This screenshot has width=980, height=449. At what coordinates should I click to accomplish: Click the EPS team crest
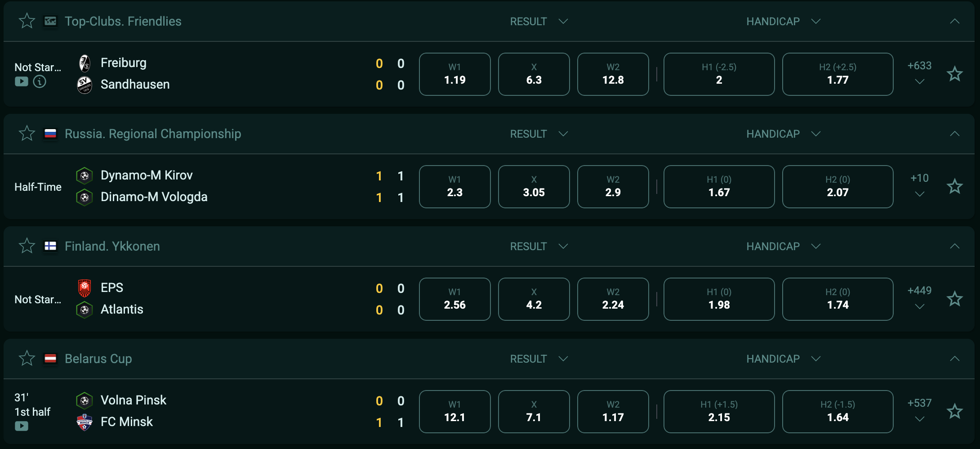click(85, 288)
